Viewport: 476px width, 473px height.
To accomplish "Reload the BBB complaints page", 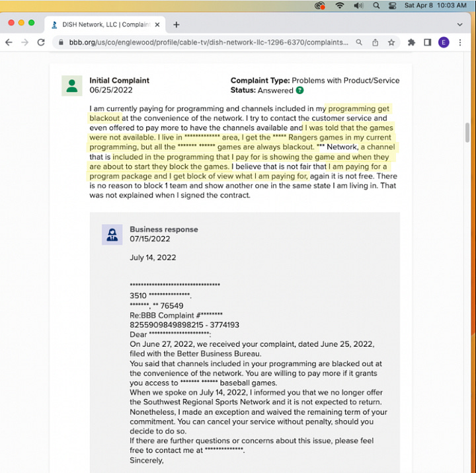I will (41, 42).
